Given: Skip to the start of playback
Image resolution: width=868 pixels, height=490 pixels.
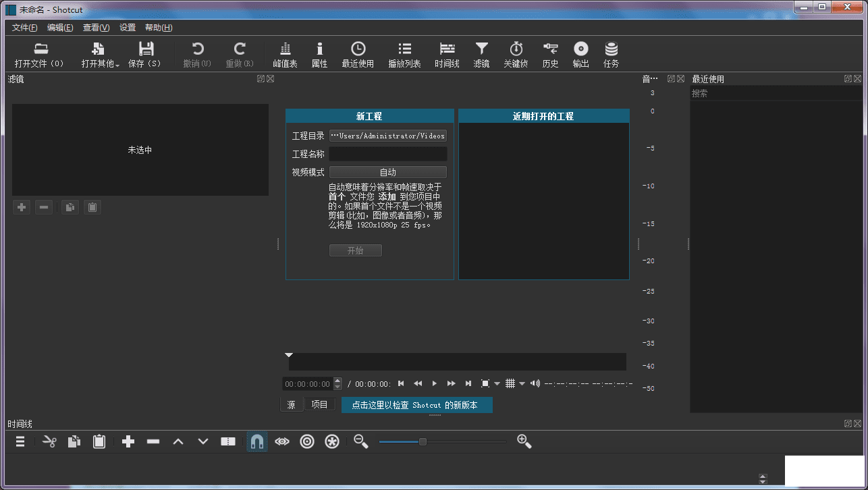Looking at the screenshot, I should (401, 383).
